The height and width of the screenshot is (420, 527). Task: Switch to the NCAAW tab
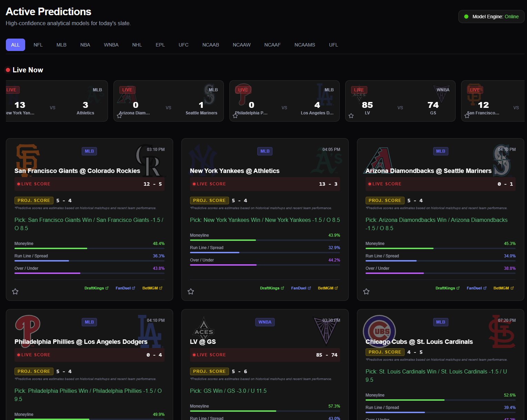tap(242, 45)
